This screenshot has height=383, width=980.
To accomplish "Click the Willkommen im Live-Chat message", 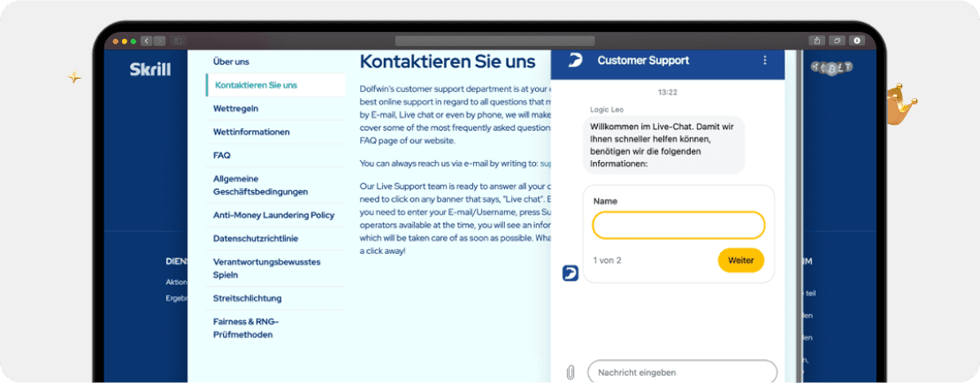I will (x=663, y=145).
